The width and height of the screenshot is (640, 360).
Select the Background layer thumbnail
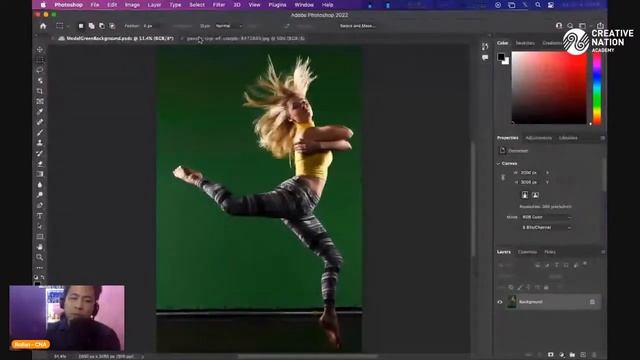511,302
